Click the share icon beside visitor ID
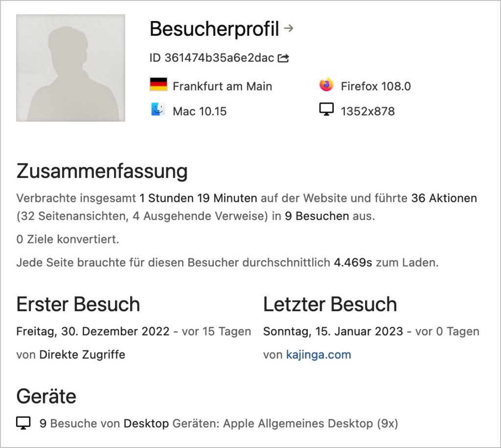 tap(283, 58)
